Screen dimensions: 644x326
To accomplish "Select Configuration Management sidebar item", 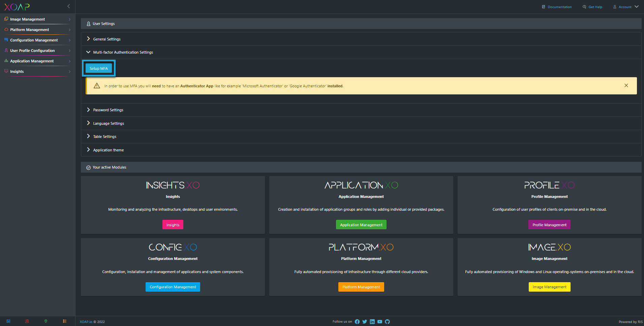I will [x=34, y=40].
